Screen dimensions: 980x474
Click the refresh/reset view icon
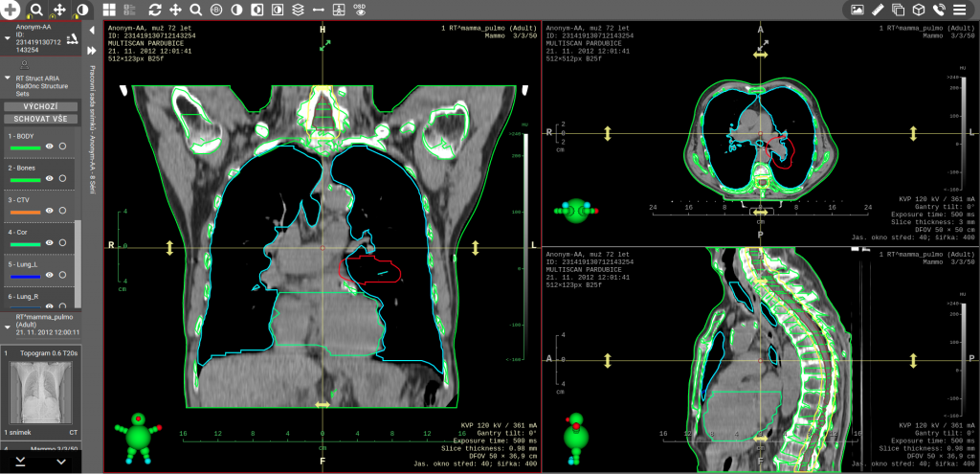coord(155,10)
